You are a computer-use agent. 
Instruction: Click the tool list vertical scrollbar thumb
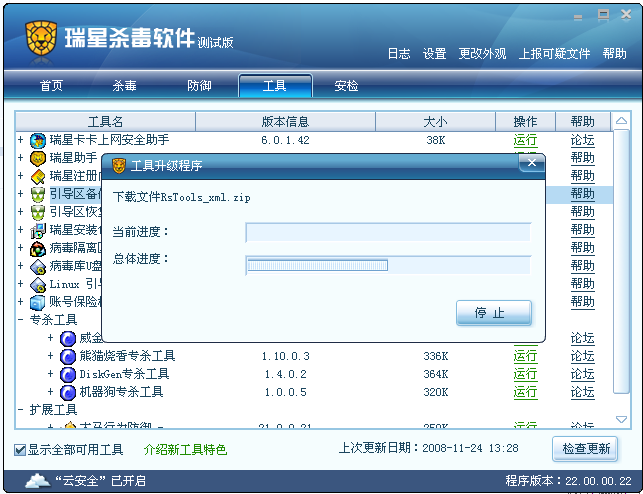tap(621, 262)
